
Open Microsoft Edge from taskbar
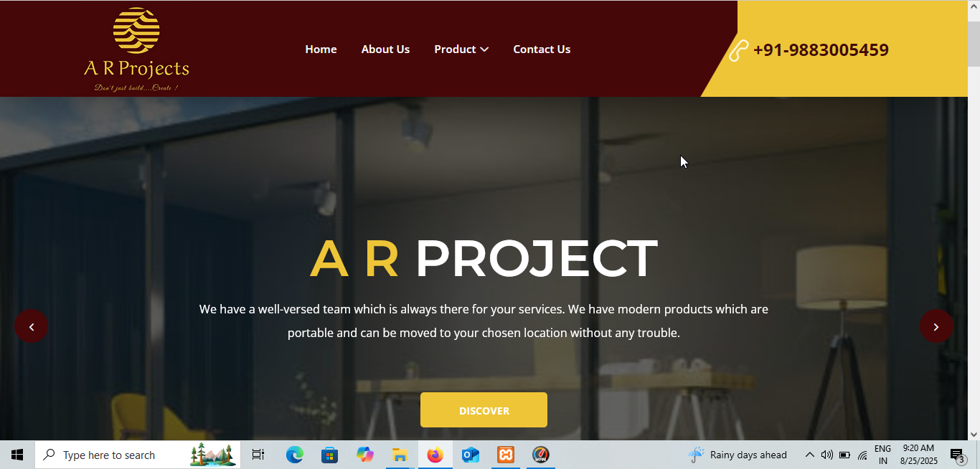[x=294, y=455]
